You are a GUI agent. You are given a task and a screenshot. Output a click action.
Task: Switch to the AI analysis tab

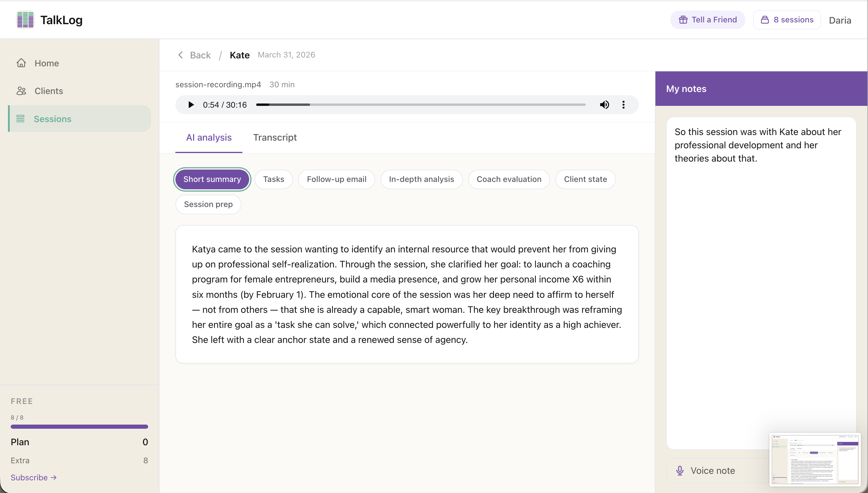pyautogui.click(x=208, y=137)
